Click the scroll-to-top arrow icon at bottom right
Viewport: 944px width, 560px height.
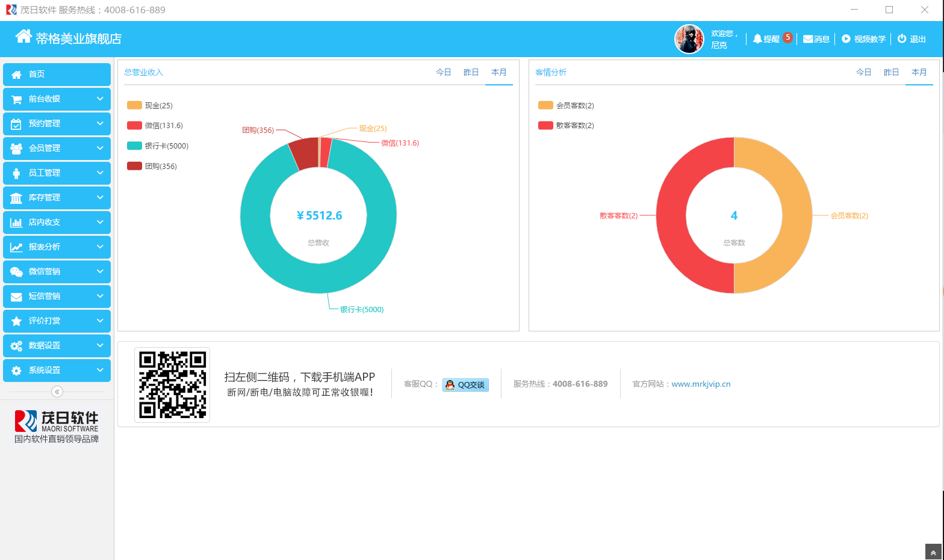click(x=933, y=552)
